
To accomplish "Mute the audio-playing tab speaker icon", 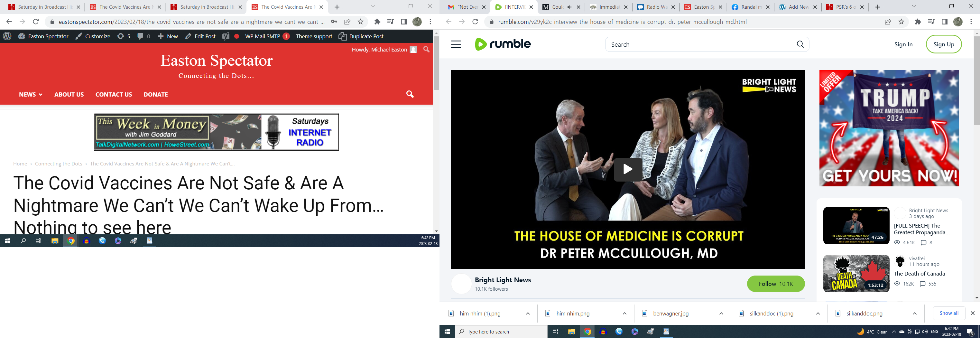I will point(569,7).
